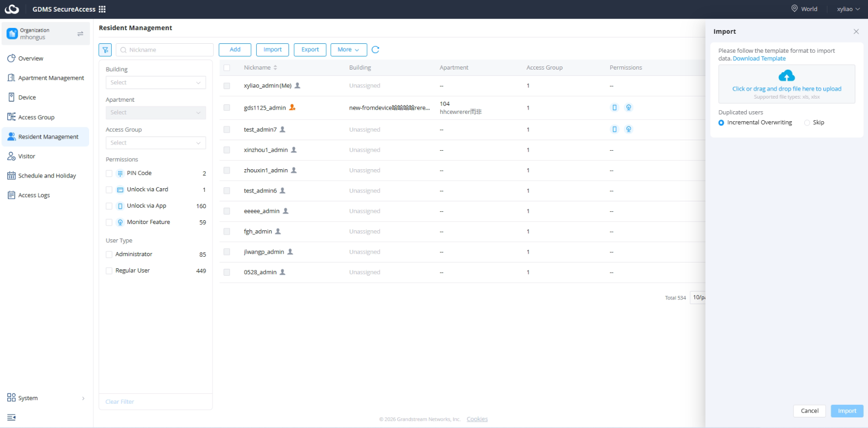Refresh the resident list
The image size is (868, 428).
(375, 50)
